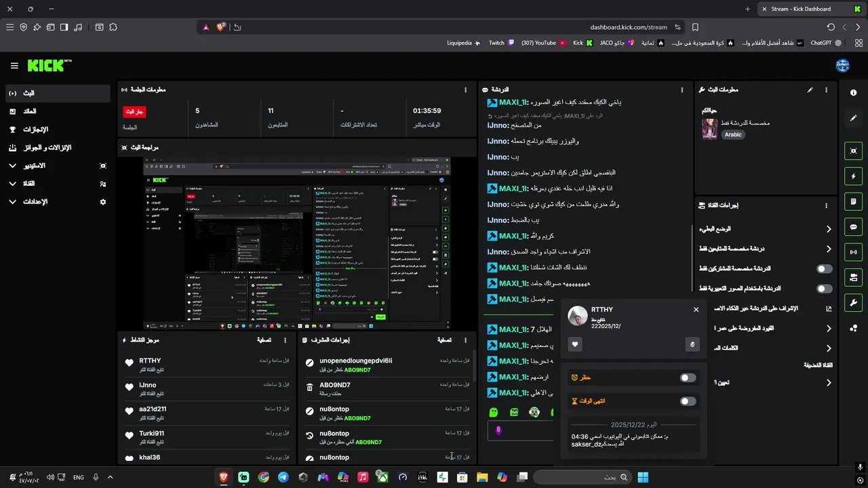The width and height of the screenshot is (868, 488).
Task: Toggle timeout switch (انتهى الوقت) for RTTHY
Action: coord(688,401)
